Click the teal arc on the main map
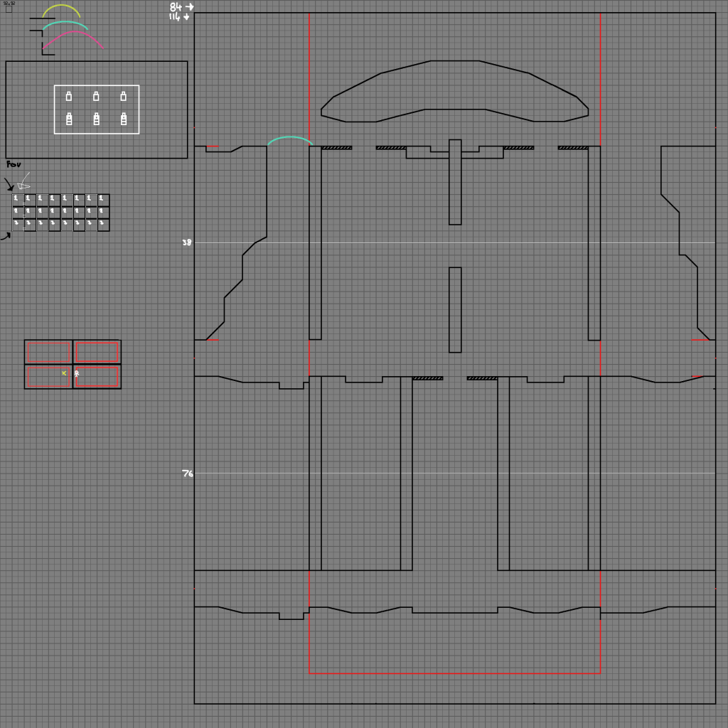The image size is (728, 728). 289,138
